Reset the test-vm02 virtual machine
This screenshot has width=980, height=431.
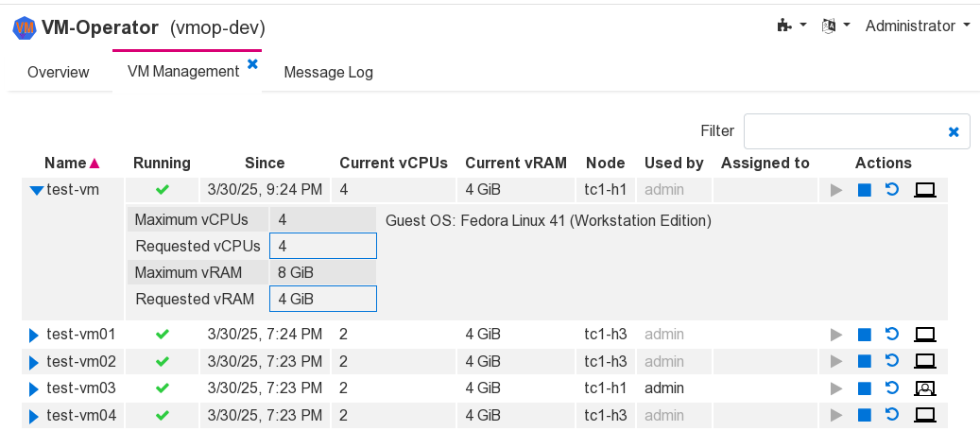click(891, 361)
